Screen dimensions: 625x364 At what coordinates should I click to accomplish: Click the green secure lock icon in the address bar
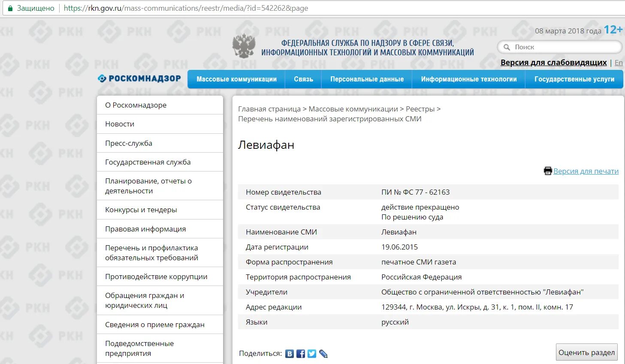click(x=10, y=8)
